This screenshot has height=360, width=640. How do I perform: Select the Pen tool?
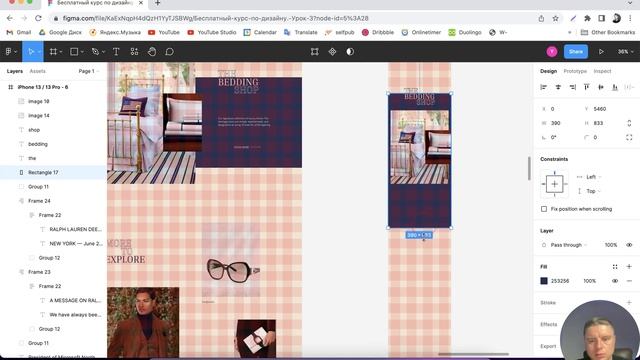tap(96, 52)
